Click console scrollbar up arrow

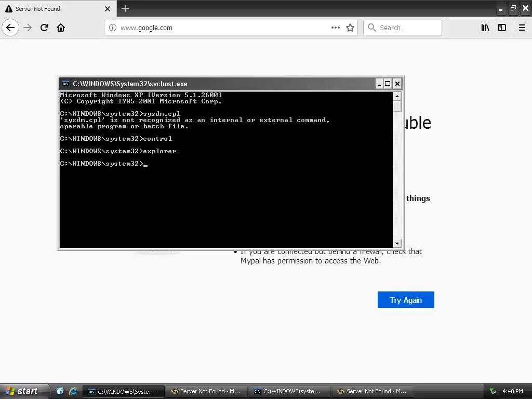tap(397, 96)
